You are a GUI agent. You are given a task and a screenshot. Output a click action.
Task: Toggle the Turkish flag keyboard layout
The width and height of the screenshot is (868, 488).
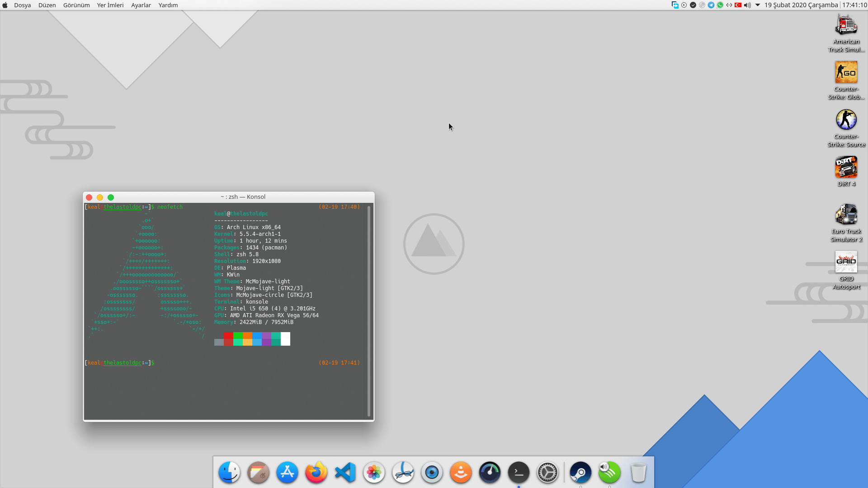click(738, 5)
